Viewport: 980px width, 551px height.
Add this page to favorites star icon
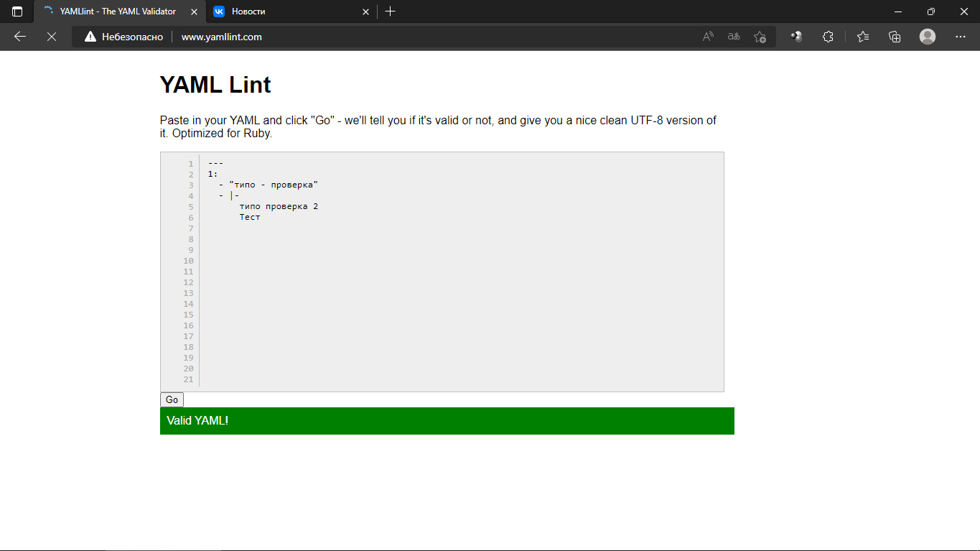tap(760, 37)
